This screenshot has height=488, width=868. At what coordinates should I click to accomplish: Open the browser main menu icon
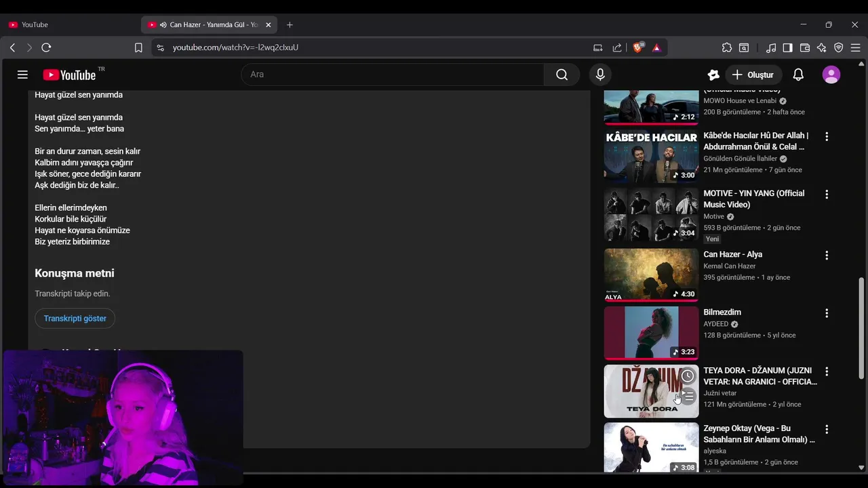pos(855,47)
